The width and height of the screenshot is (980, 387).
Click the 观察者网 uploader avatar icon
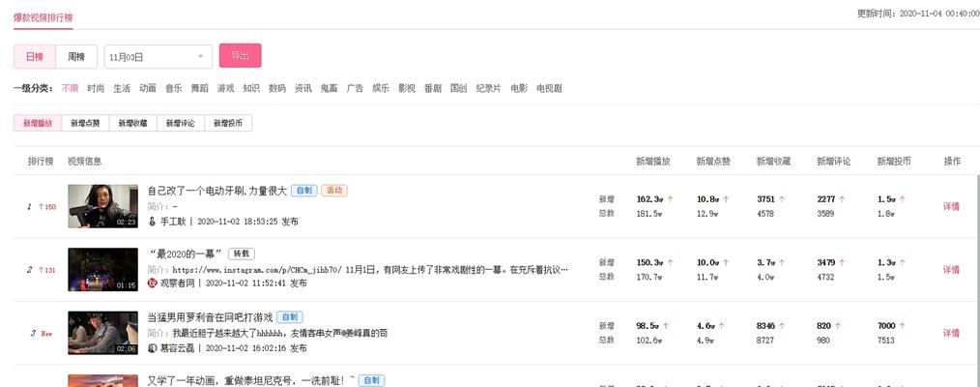coord(151,283)
